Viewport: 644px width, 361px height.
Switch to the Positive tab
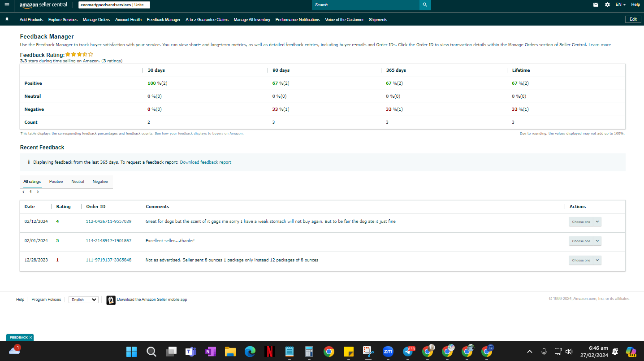tap(56, 182)
